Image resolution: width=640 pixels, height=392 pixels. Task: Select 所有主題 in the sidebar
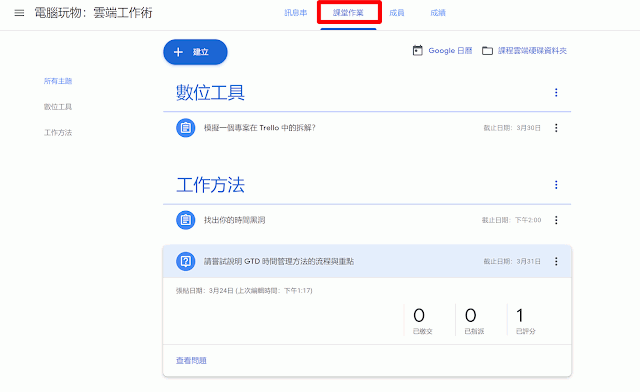pyautogui.click(x=58, y=81)
